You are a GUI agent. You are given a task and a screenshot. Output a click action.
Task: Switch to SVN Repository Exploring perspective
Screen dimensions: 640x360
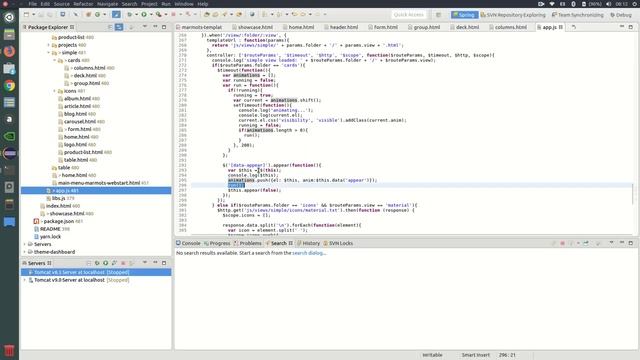513,15
